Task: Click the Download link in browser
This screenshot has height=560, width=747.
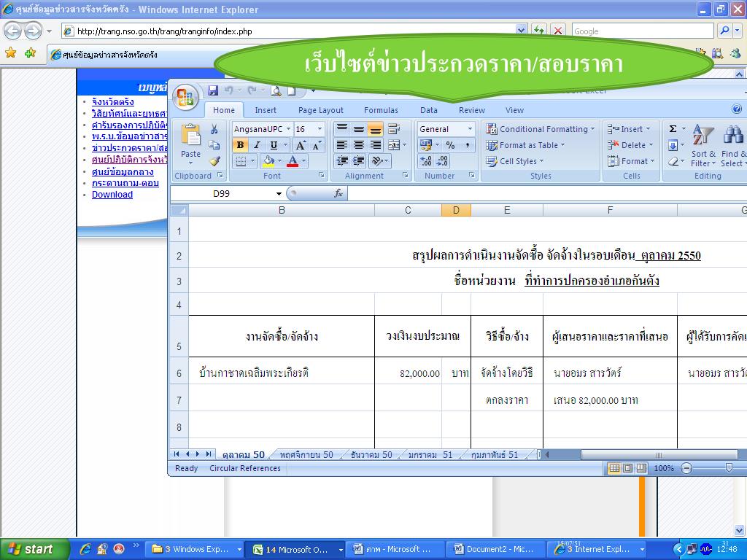Action: (112, 194)
